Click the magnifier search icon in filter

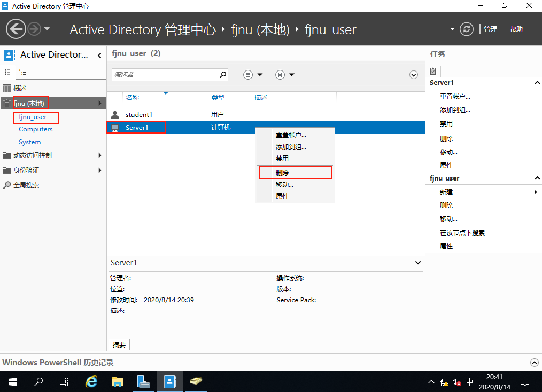(223, 75)
